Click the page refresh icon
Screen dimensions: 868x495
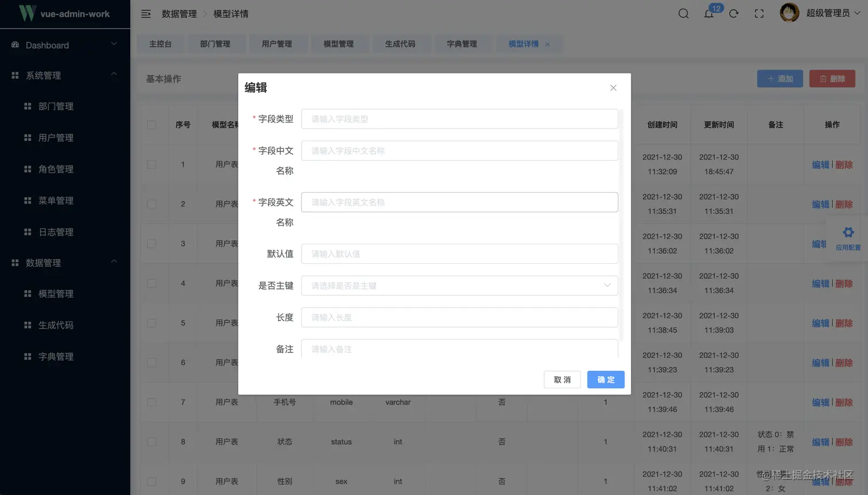tap(734, 13)
